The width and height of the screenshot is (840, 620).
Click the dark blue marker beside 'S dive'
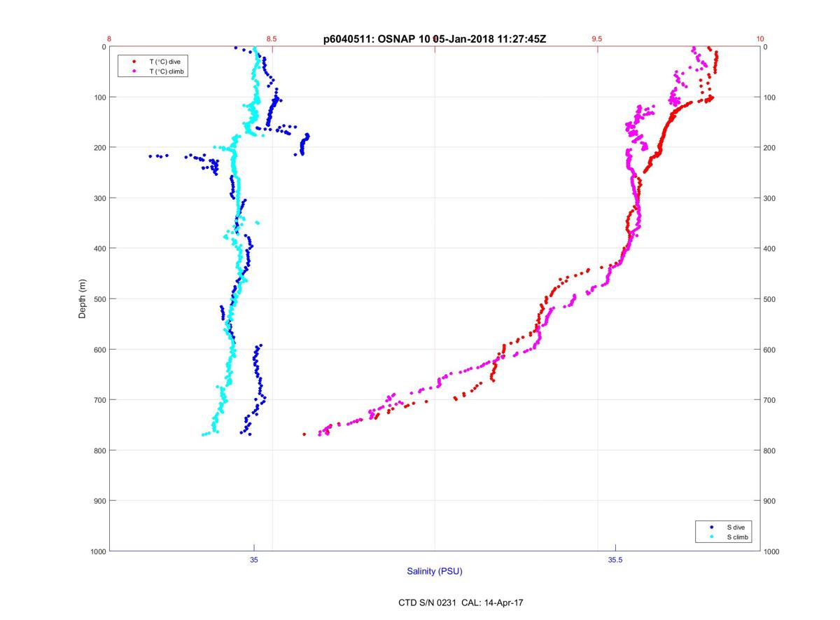pyautogui.click(x=710, y=527)
